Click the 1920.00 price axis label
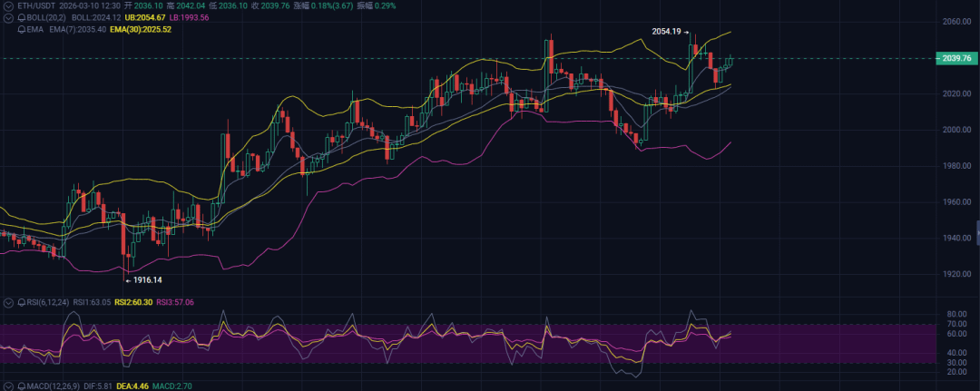This screenshot has width=980, height=391. 956,274
